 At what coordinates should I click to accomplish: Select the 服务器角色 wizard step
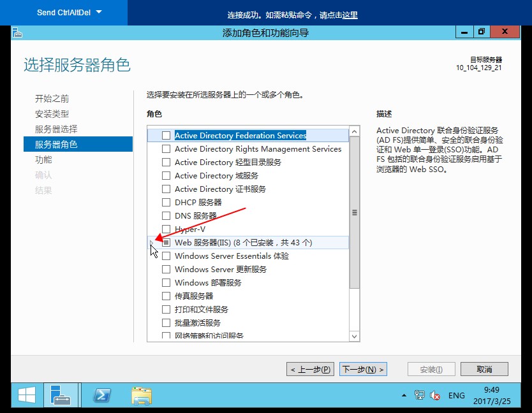(78, 144)
